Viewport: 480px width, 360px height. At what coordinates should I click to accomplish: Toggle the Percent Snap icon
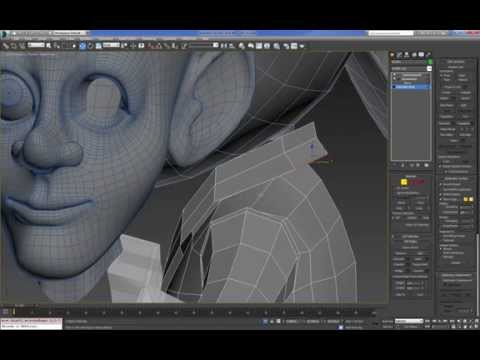click(167, 46)
